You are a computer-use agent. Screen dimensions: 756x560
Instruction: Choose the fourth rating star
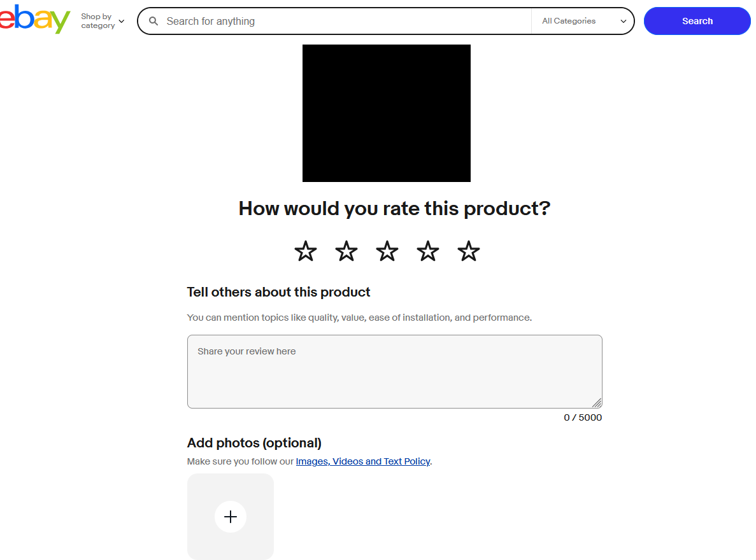428,251
